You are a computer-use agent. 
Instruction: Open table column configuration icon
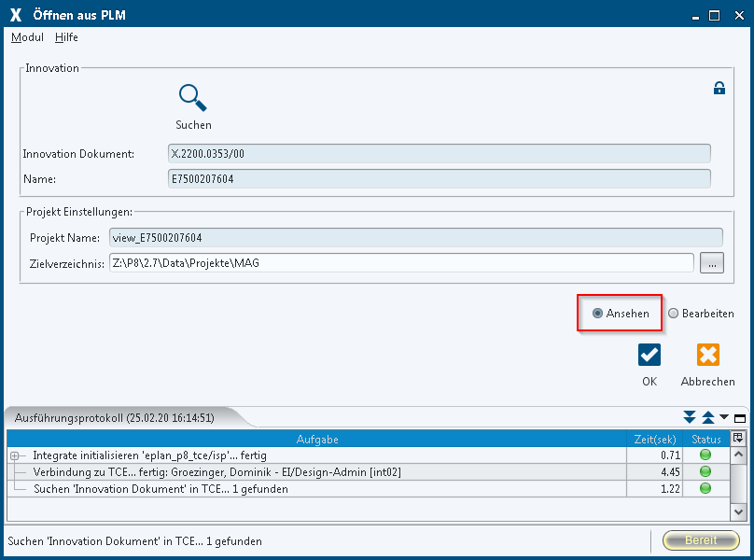738,438
